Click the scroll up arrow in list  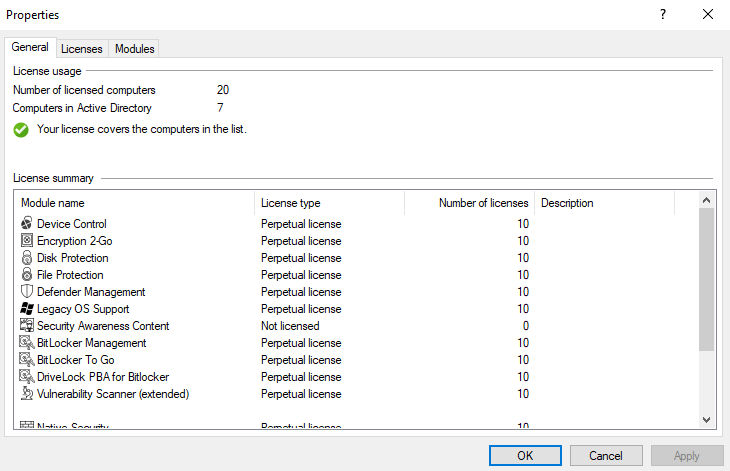tap(706, 199)
